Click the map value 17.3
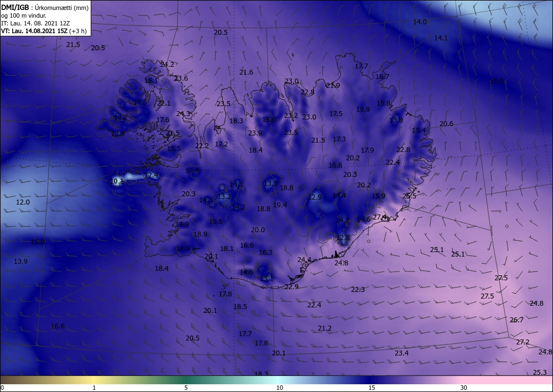The height and width of the screenshot is (392, 553). click(x=340, y=139)
